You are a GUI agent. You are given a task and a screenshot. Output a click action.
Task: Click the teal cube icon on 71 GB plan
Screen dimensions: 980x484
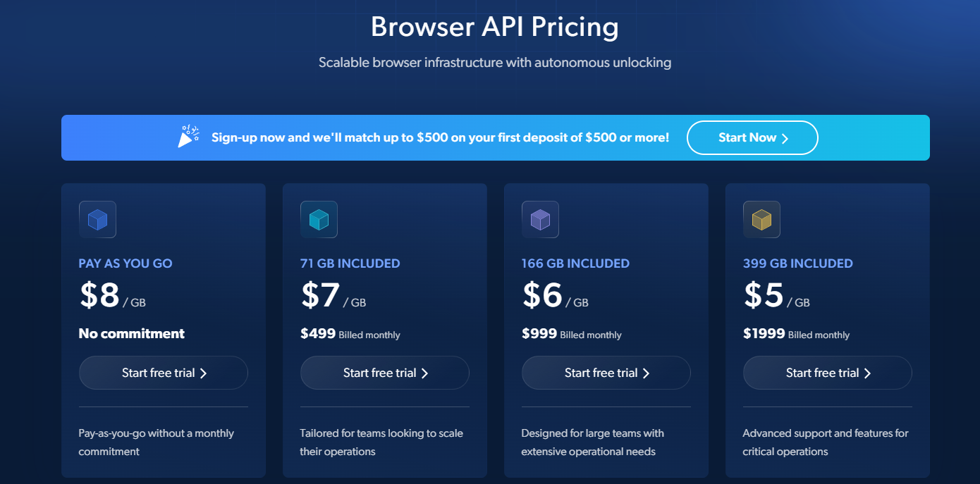tap(319, 220)
